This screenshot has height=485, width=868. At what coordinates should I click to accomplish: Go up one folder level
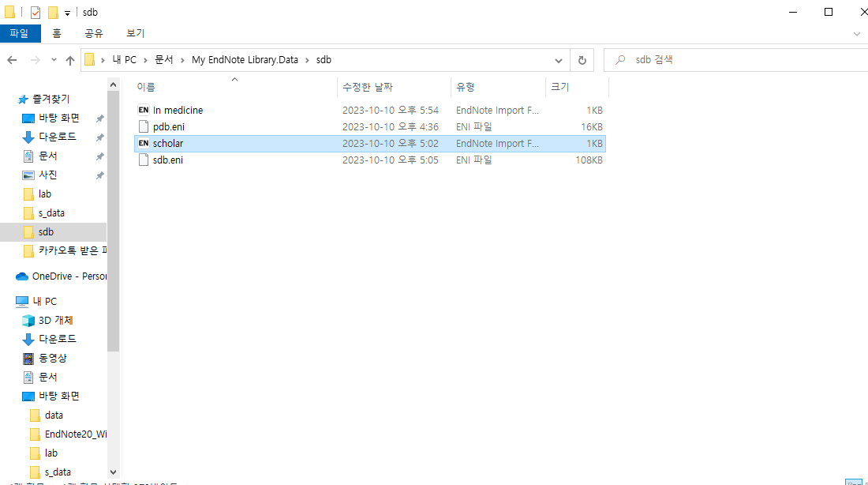point(69,60)
